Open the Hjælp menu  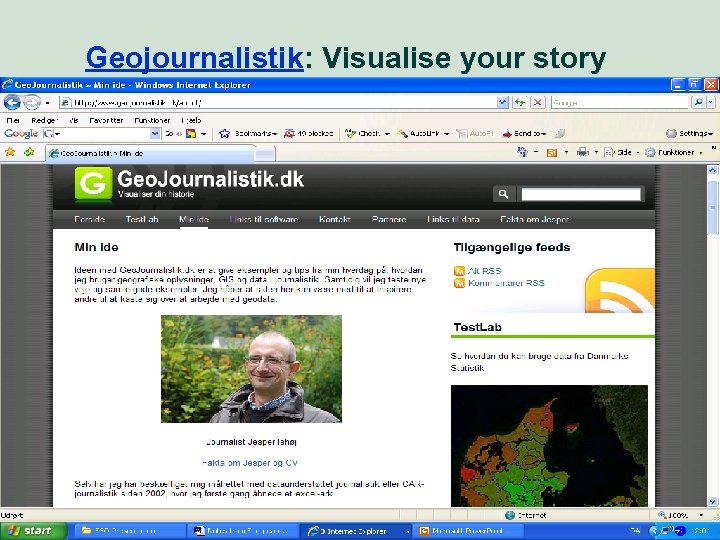[x=191, y=120]
